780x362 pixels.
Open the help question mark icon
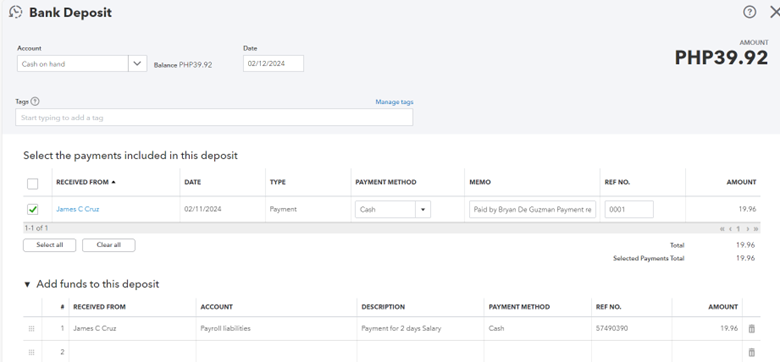749,12
